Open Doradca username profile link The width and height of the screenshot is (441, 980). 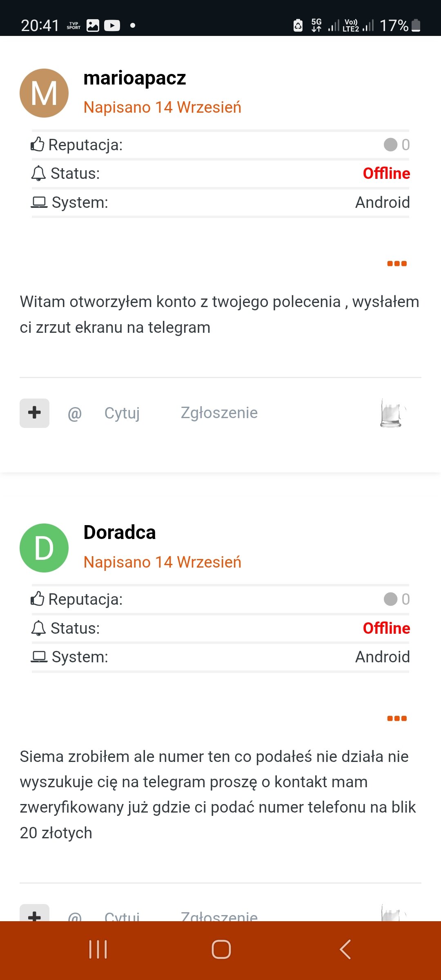[x=119, y=532]
